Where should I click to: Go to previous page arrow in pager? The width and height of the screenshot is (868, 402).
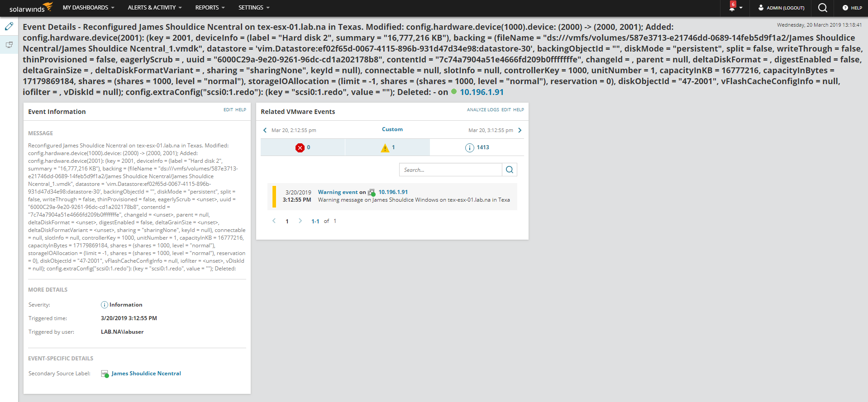[x=274, y=221]
